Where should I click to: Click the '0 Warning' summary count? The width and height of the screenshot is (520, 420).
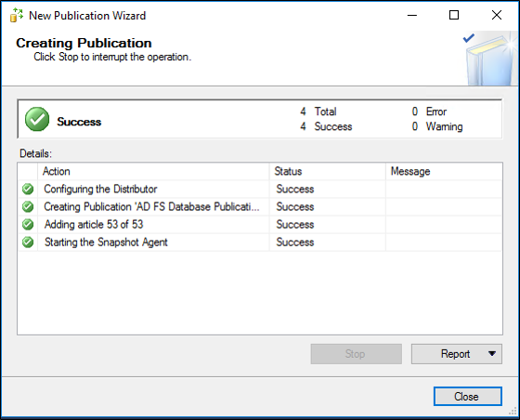[437, 126]
